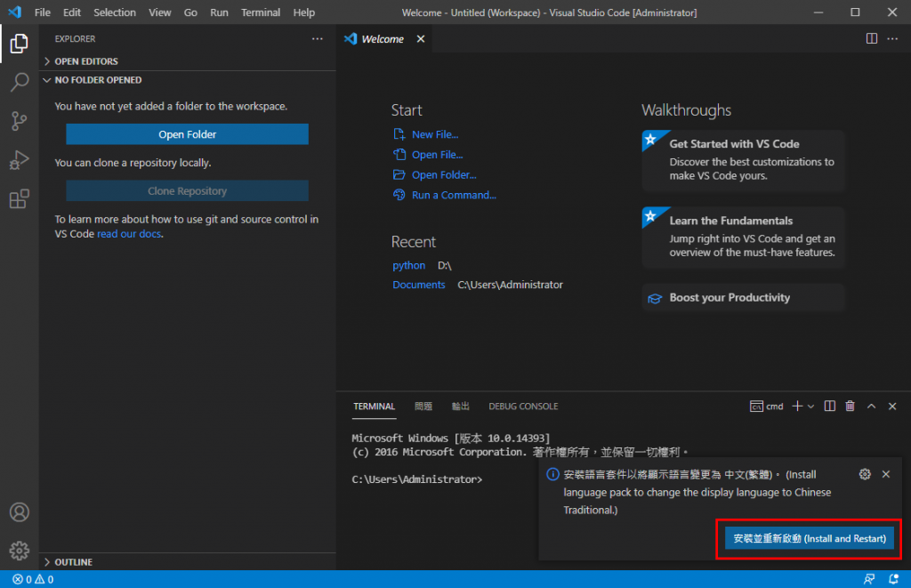This screenshot has width=911, height=588.
Task: Open Boost your Productivity walkthrough
Action: click(743, 297)
